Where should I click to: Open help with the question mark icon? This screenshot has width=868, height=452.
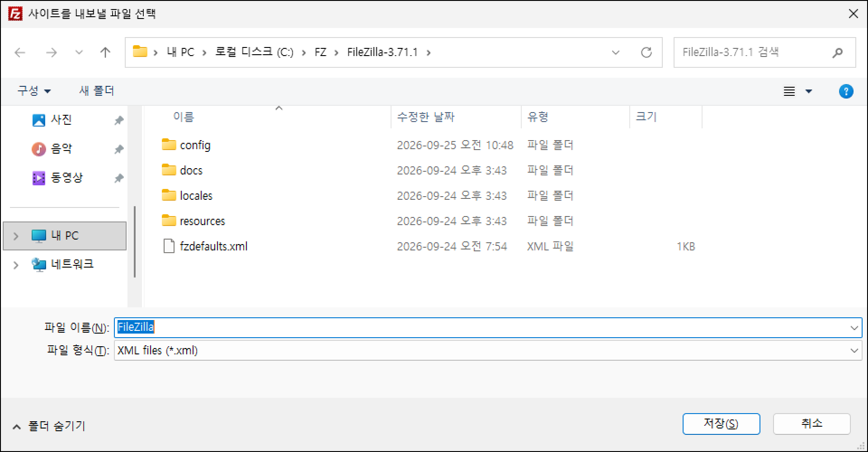tap(846, 91)
